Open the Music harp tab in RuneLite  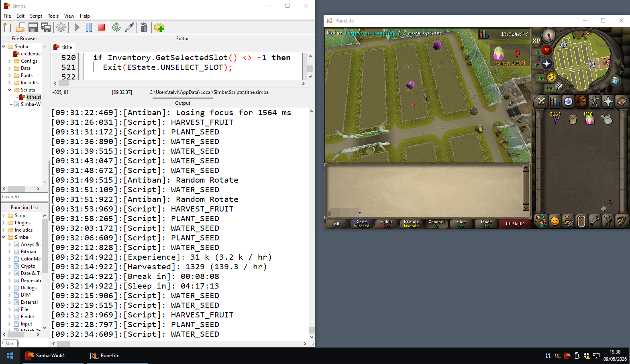621,221
